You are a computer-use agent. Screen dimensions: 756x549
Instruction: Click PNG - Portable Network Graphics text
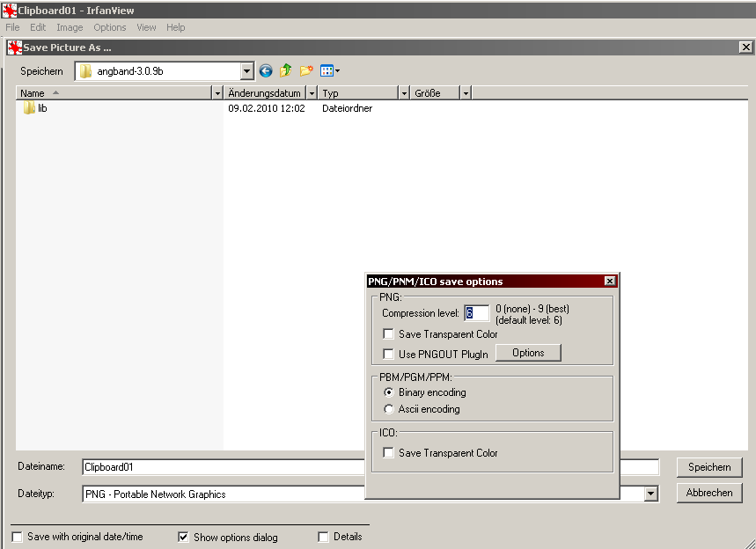[x=155, y=494]
